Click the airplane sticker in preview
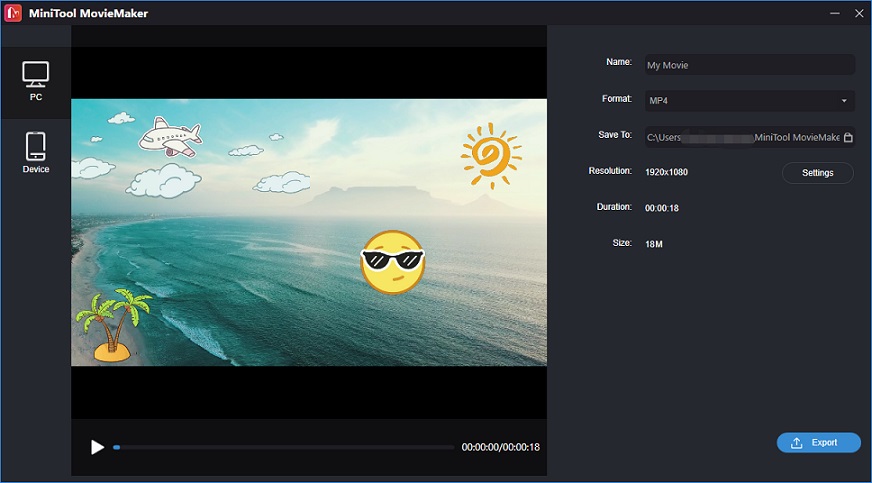 point(170,137)
